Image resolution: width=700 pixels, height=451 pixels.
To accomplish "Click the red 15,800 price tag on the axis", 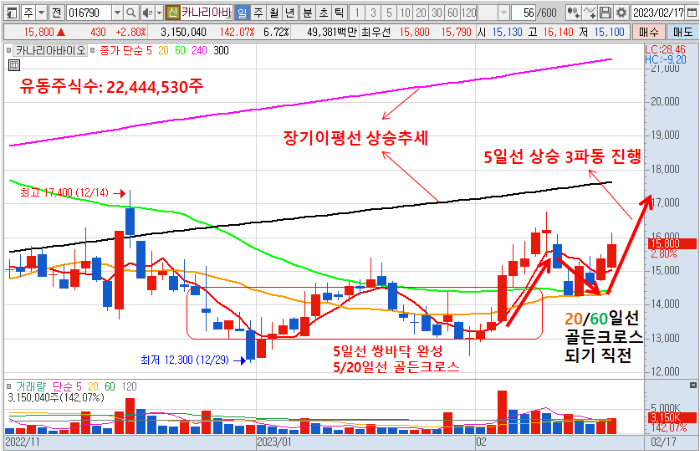I will [672, 244].
